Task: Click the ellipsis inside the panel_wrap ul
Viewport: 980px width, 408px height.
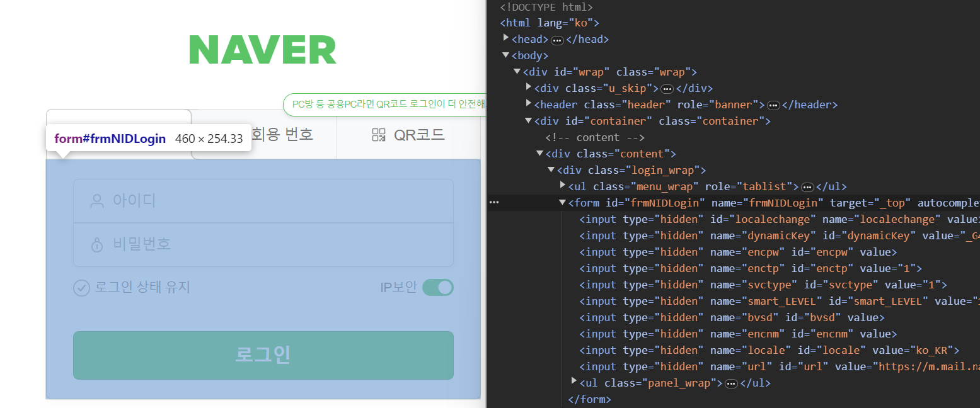Action: pos(731,383)
